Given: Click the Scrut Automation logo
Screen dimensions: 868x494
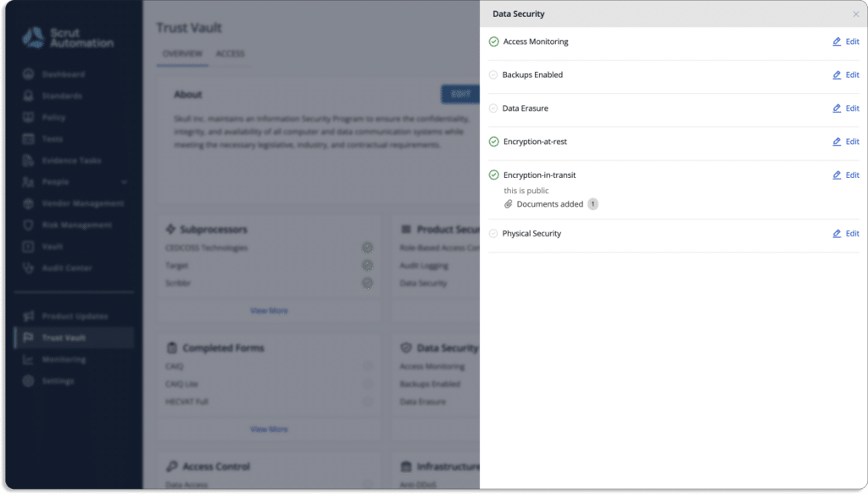Looking at the screenshot, I should [x=68, y=37].
